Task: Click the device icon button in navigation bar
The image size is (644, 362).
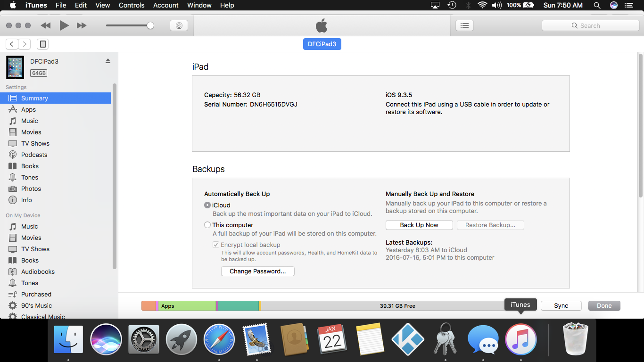Action: coord(43,44)
